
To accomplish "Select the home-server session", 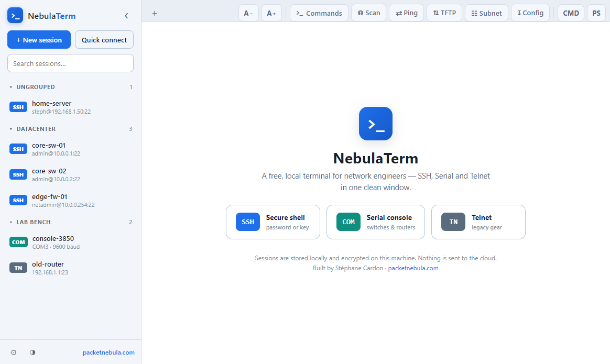I will (70, 107).
